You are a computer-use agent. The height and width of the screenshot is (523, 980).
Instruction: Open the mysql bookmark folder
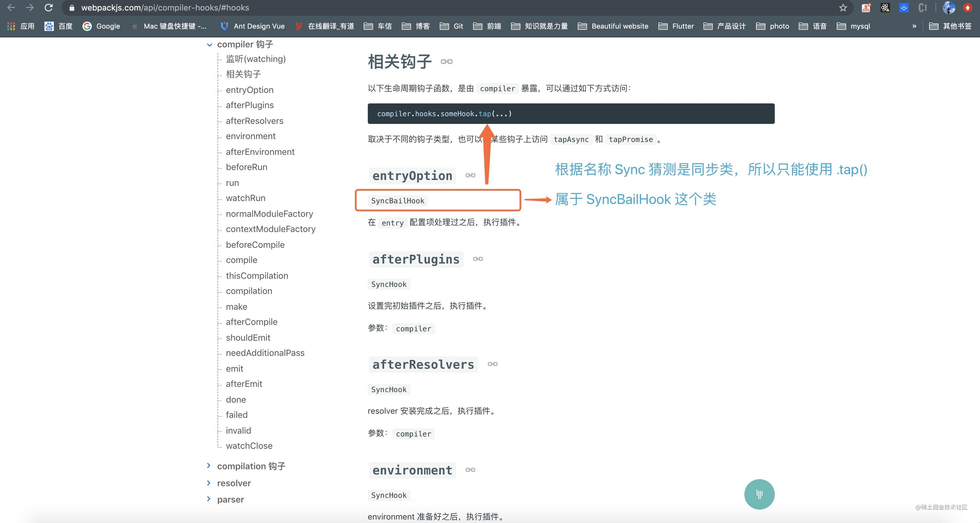854,26
